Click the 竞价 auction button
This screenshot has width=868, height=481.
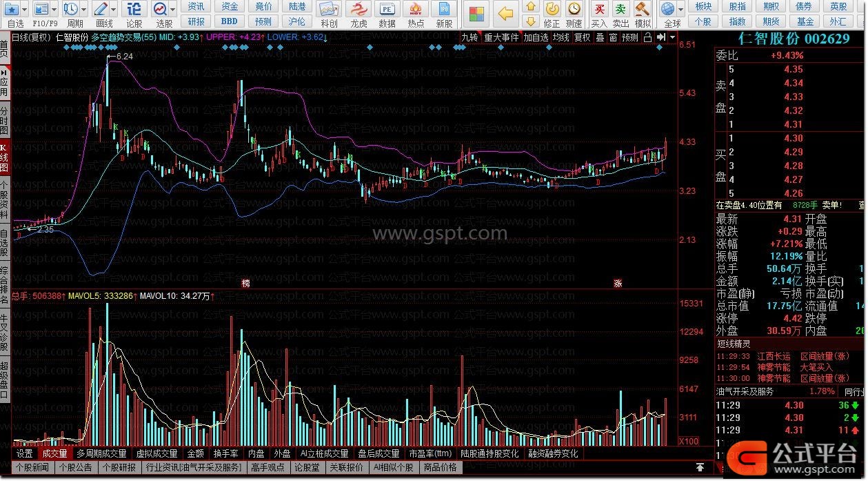coord(263,7)
